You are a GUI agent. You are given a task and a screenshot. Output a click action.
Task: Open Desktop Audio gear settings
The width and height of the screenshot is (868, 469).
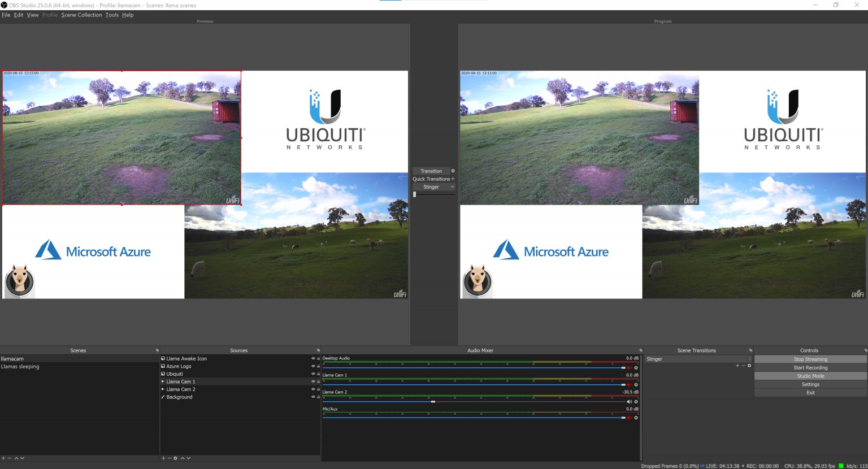point(636,368)
